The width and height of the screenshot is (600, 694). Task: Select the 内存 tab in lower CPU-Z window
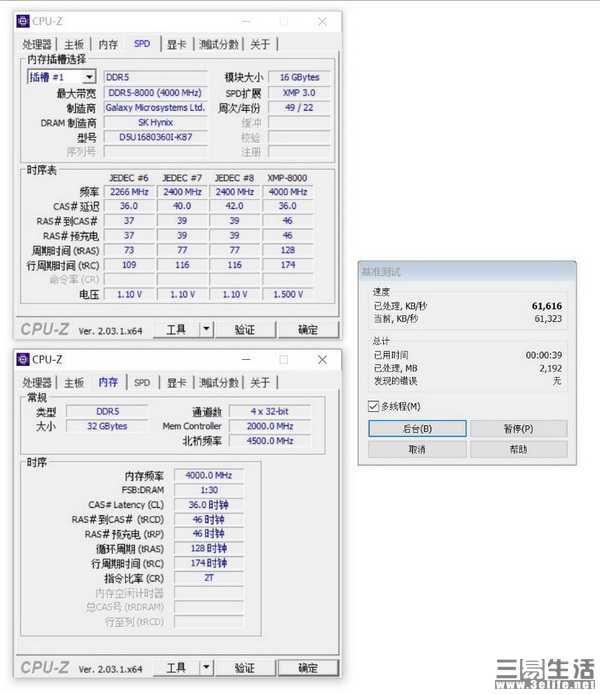108,382
